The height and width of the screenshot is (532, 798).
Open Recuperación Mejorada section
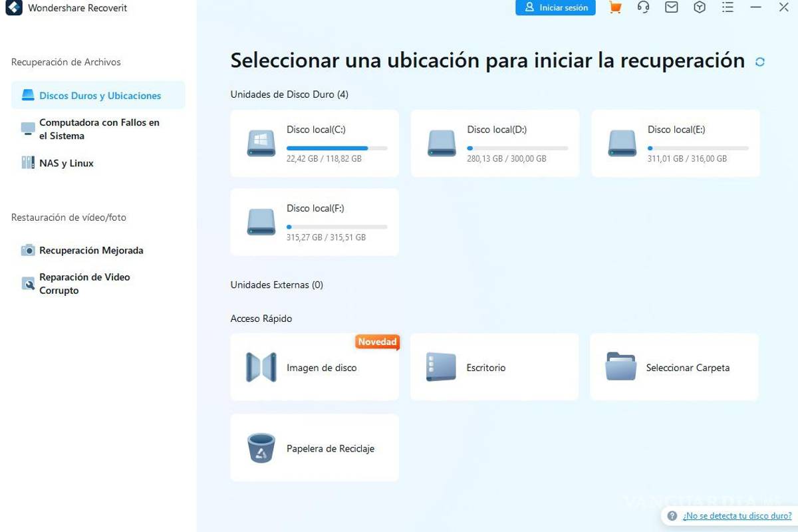coord(91,250)
